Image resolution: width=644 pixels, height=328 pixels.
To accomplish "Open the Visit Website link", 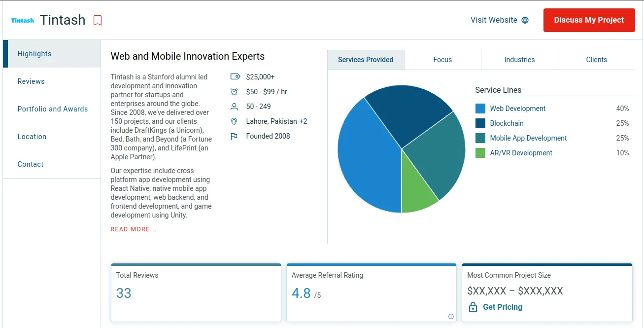I will (x=499, y=20).
